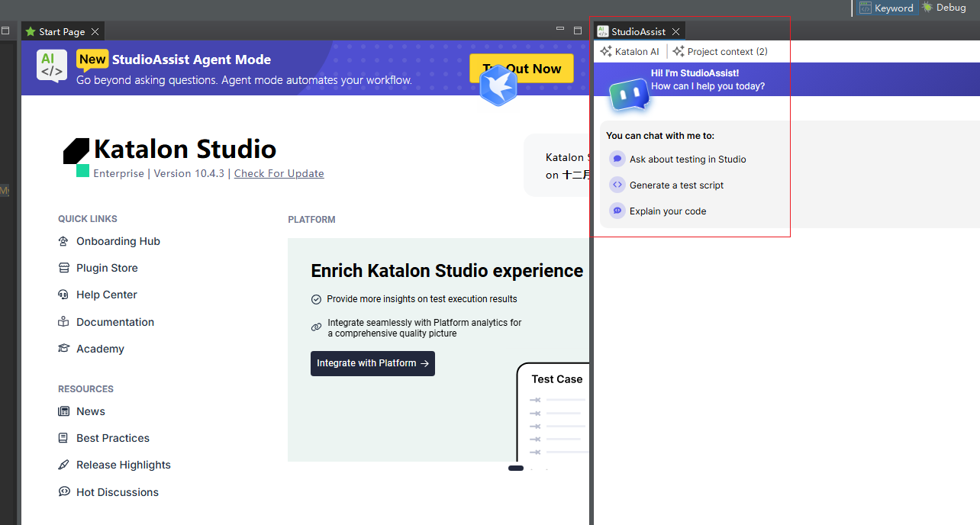The width and height of the screenshot is (980, 525).
Task: Choose Explain your code option
Action: pos(668,211)
